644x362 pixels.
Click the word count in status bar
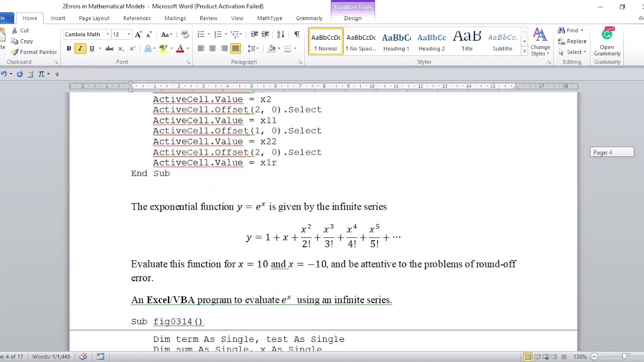tap(51, 356)
